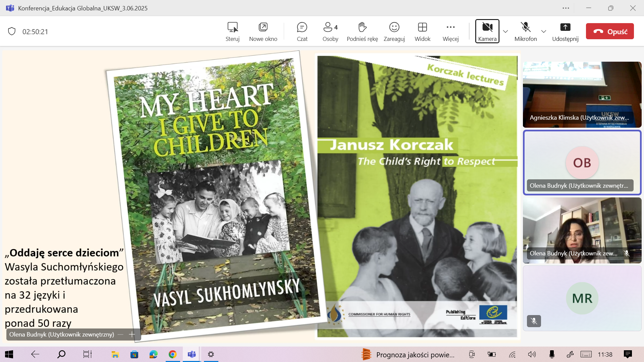The height and width of the screenshot is (362, 644).
Task: Toggle the Kamera camera on
Action: click(x=487, y=31)
